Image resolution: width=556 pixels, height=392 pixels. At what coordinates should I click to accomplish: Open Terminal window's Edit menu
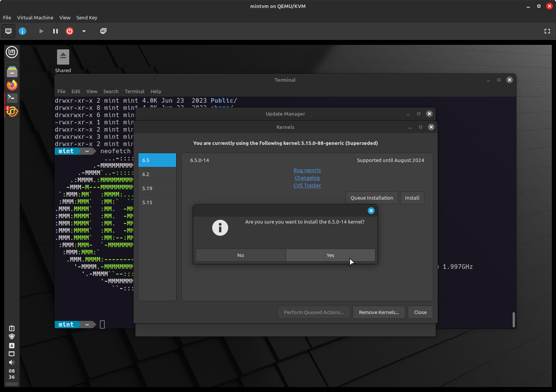pos(76,91)
